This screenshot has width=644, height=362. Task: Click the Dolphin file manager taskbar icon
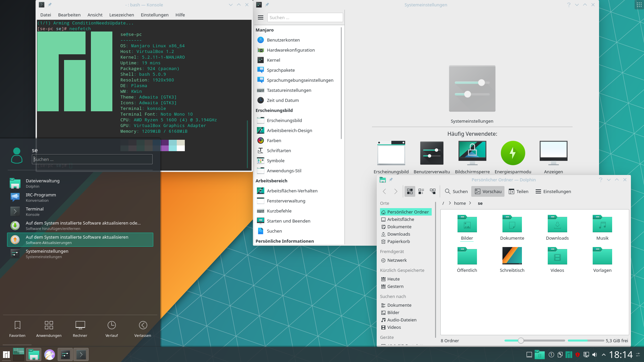(x=34, y=355)
